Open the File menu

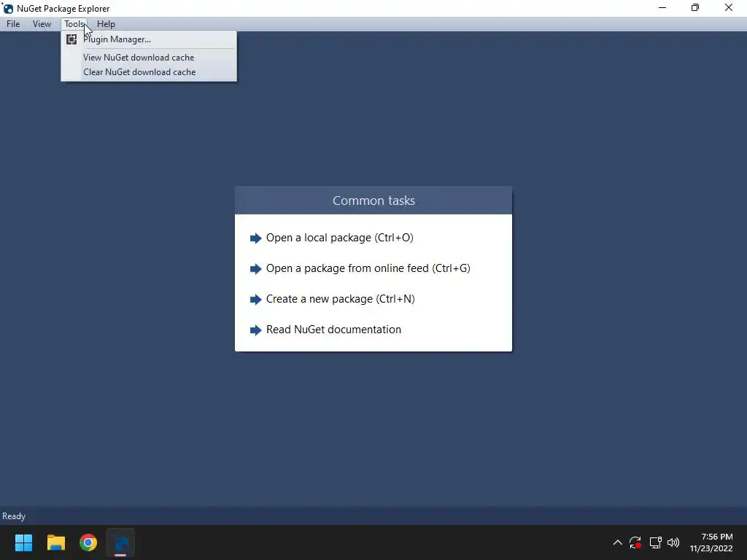(13, 24)
